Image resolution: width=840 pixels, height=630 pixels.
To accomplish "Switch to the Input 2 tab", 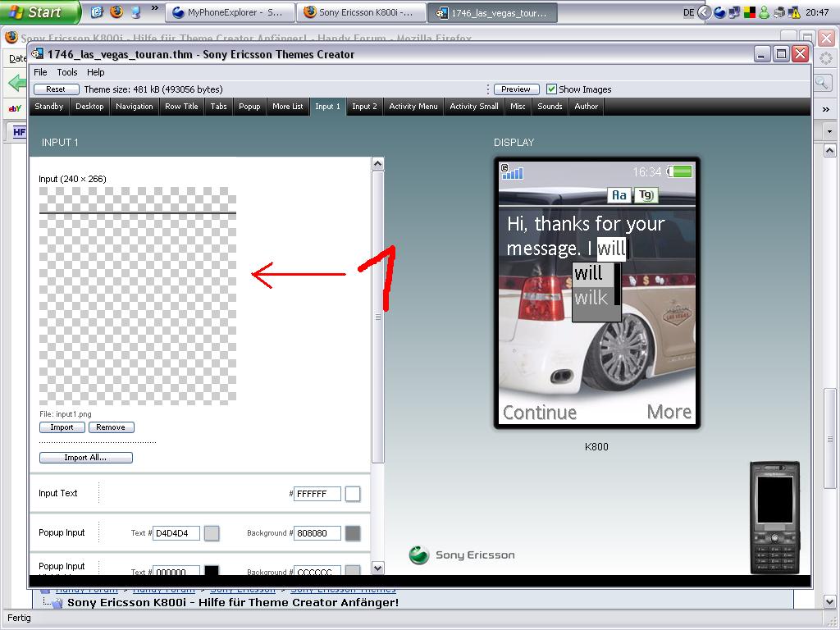I will [x=364, y=107].
